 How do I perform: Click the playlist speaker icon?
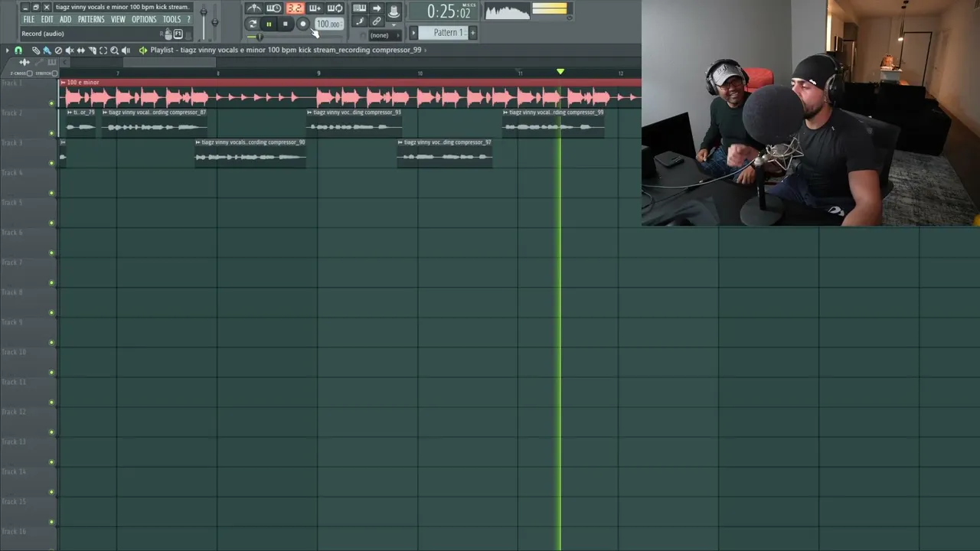[x=142, y=51]
